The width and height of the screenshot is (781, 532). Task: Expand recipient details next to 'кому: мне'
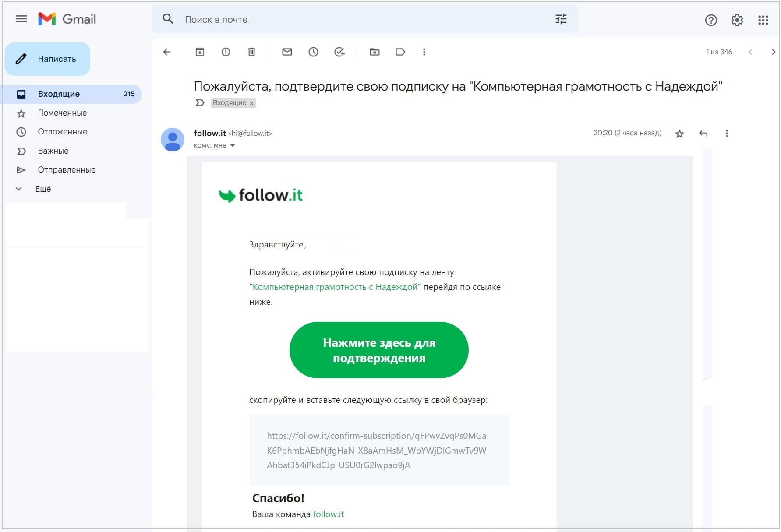(x=233, y=145)
